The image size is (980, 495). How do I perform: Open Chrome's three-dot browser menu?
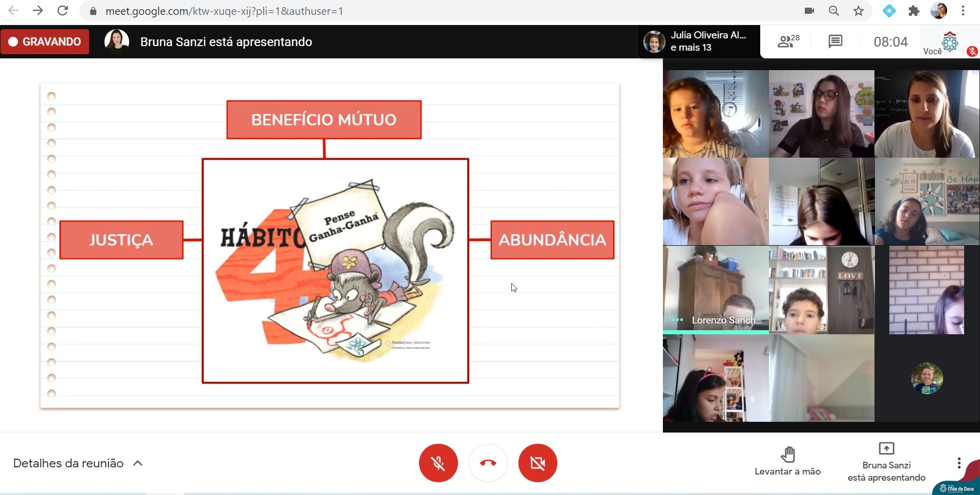click(x=963, y=11)
